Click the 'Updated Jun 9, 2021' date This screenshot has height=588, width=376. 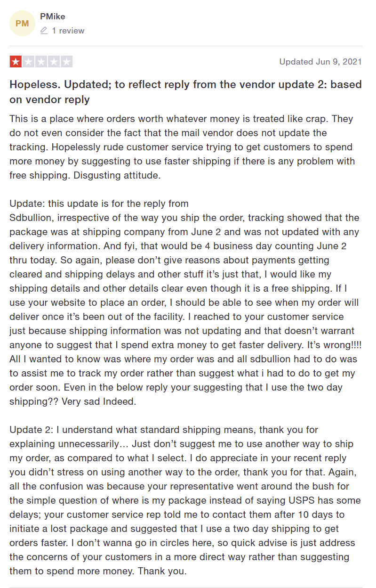[320, 62]
